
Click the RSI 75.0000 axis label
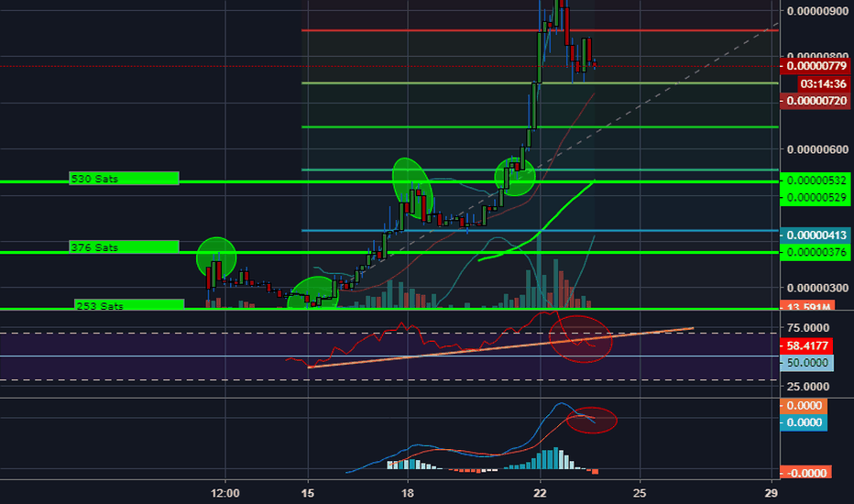(807, 327)
